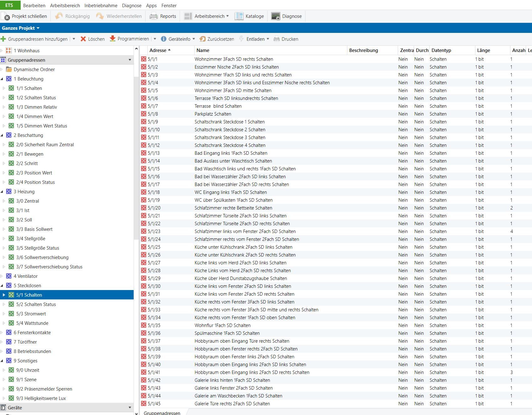Click the 1 Wohnhaus building icon

point(9,50)
